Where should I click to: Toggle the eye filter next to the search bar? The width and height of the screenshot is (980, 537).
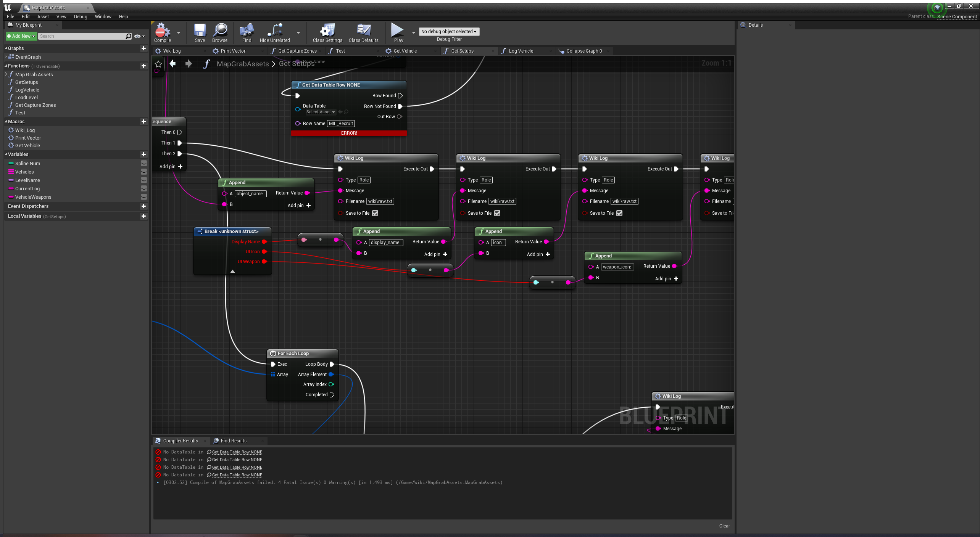137,36
